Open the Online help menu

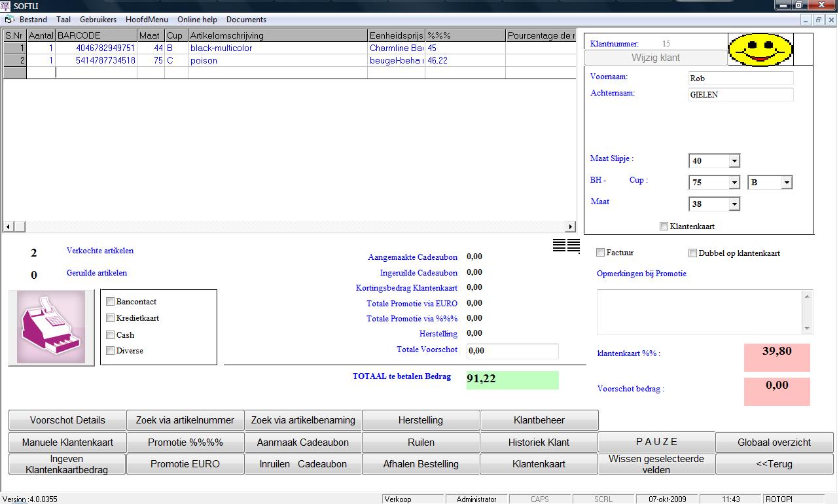197,20
